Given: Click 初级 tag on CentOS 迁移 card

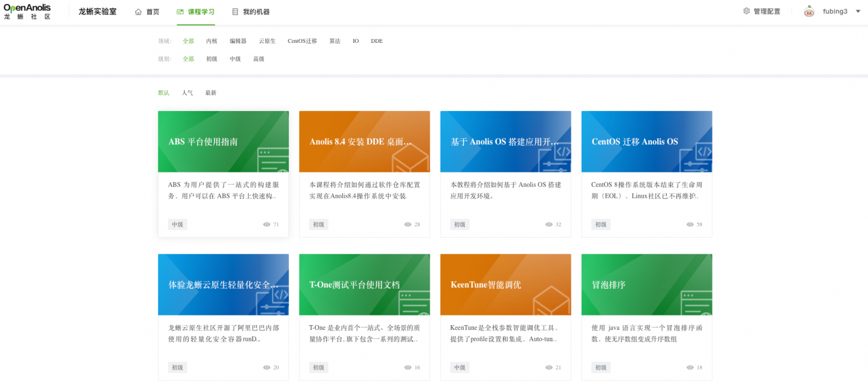Looking at the screenshot, I should click(600, 224).
